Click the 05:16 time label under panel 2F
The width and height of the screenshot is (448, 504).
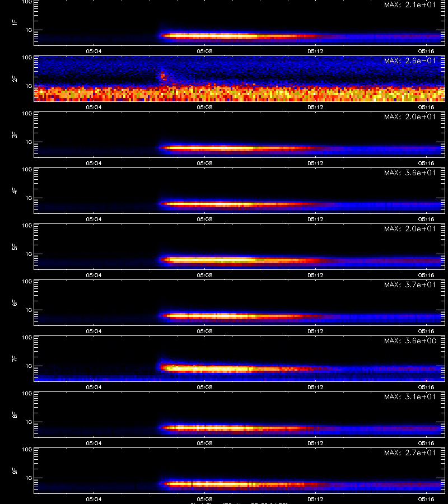pyautogui.click(x=426, y=107)
